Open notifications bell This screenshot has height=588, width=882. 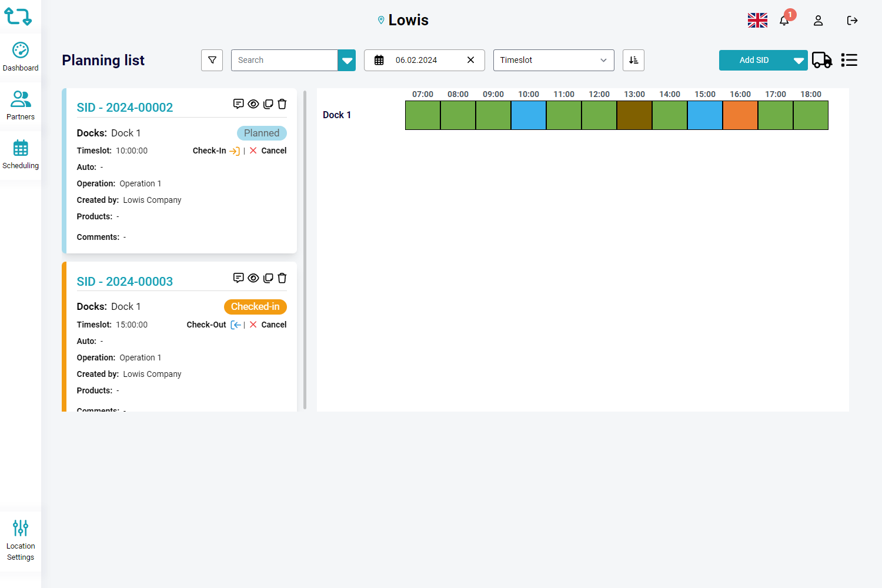click(x=784, y=21)
